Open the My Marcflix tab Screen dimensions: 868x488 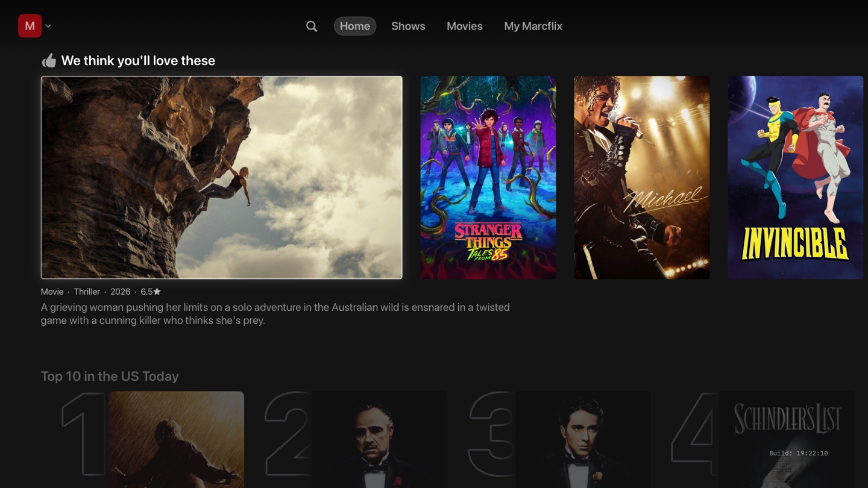pos(533,26)
